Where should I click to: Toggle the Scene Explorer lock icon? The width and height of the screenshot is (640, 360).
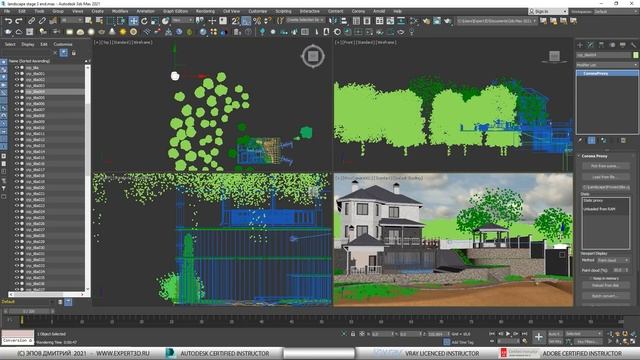pos(74,53)
